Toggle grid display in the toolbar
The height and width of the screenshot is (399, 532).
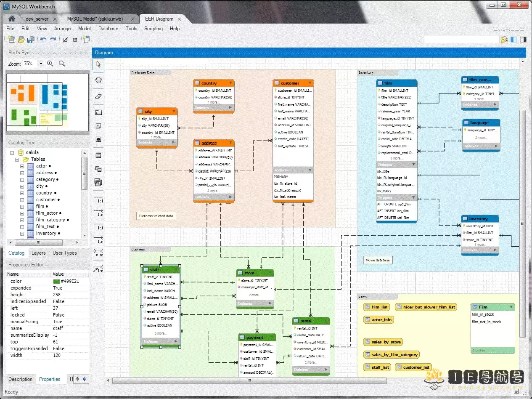pyautogui.click(x=65, y=40)
